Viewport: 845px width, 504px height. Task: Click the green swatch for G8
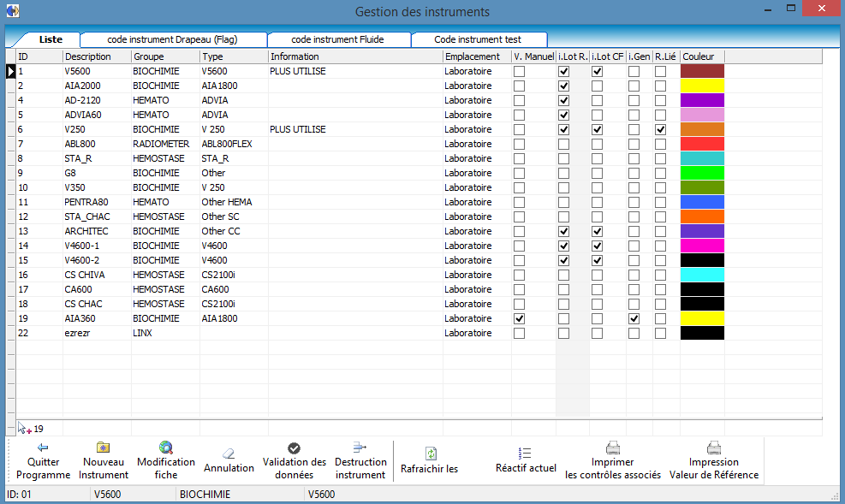point(702,173)
